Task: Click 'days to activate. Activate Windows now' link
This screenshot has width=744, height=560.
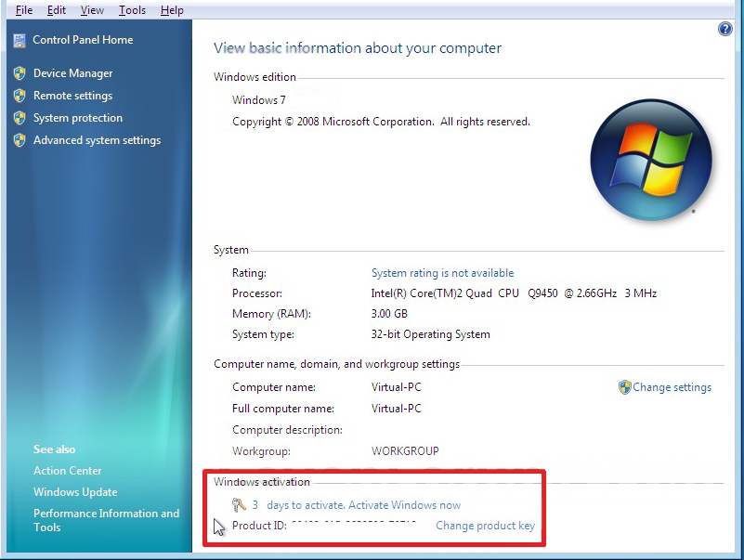Action: tap(363, 505)
